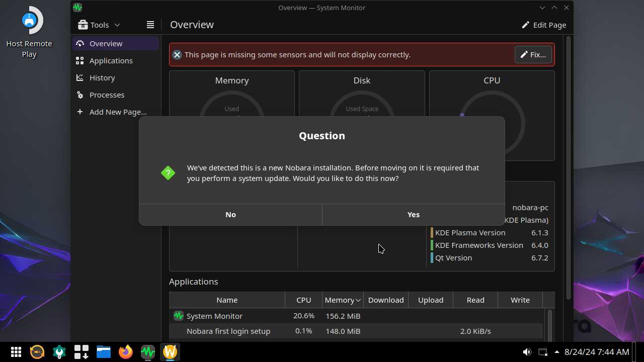Open the hamburger menu next to Tools
This screenshot has height=362, width=644.
(x=150, y=25)
